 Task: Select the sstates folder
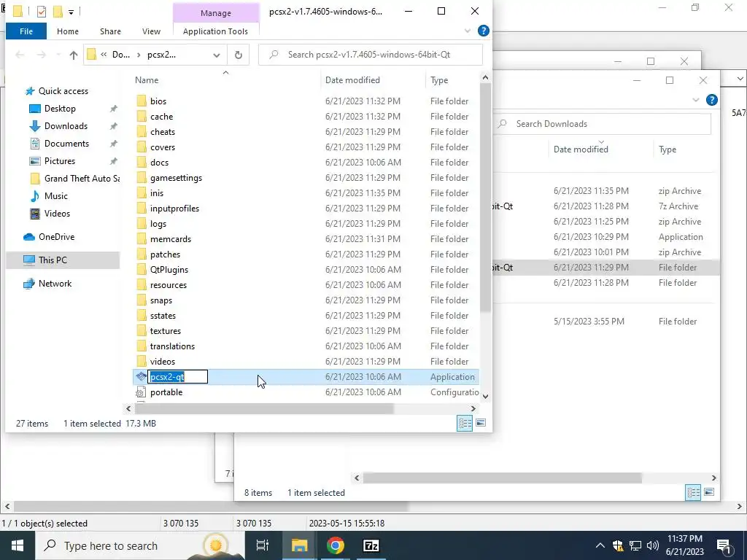(163, 316)
